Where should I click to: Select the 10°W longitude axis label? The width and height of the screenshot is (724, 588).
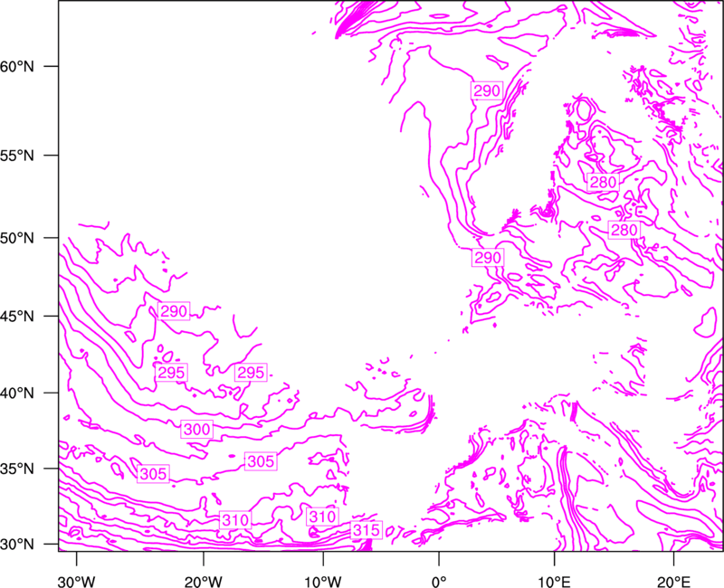point(323,581)
